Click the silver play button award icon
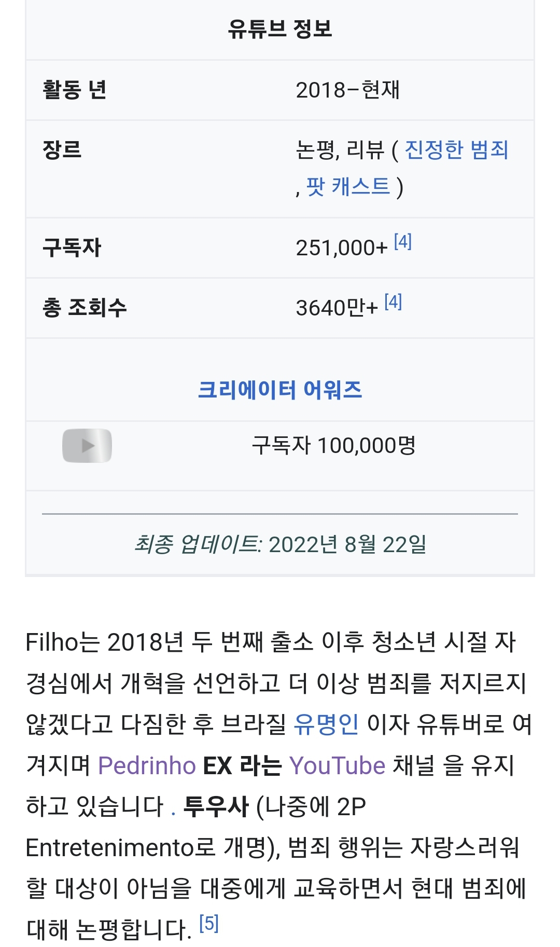 [x=87, y=446]
